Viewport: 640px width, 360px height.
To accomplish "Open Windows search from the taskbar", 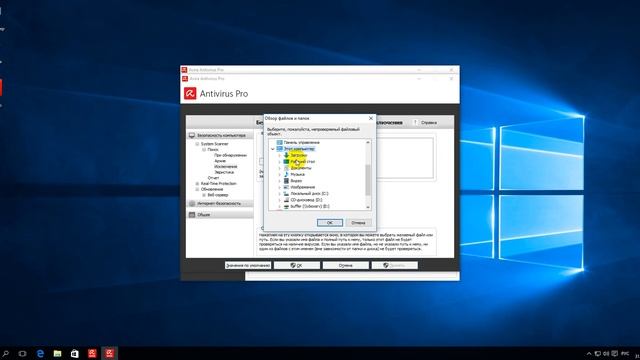I will (6, 353).
